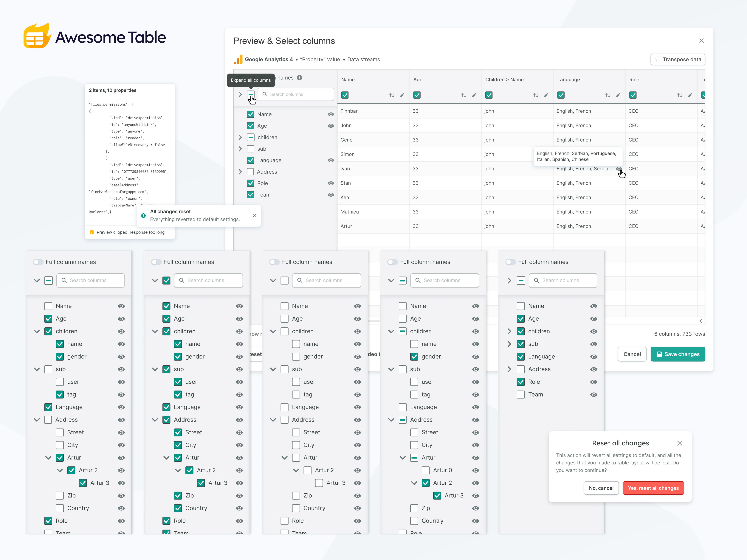Uncheck Age checkbox in main column list
This screenshot has height=560, width=747.
(250, 126)
